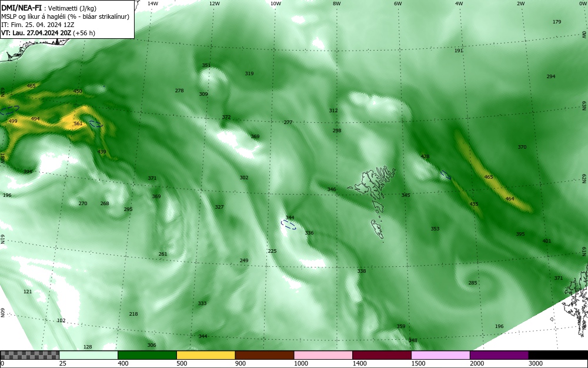Viewport: 588px width, 368px height.
Task: Click the 306 value label
Action: [152, 345]
